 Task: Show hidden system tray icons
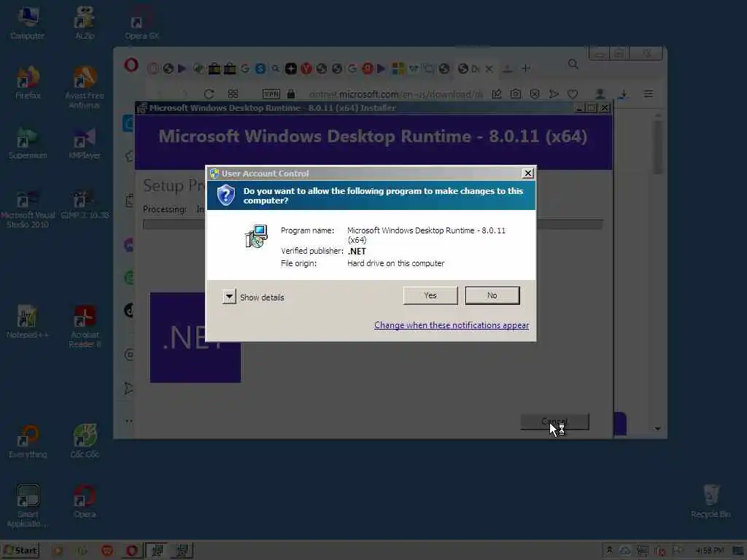609,551
